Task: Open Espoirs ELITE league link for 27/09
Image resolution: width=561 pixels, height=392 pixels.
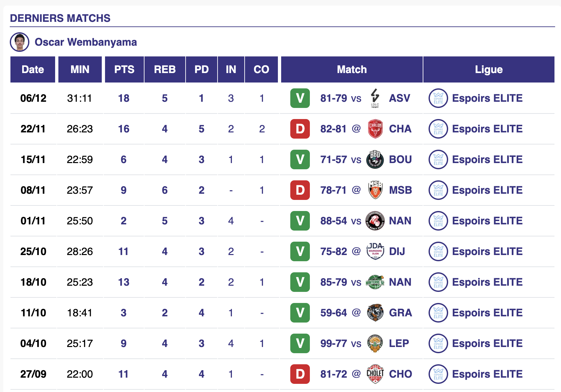Action: pyautogui.click(x=487, y=374)
